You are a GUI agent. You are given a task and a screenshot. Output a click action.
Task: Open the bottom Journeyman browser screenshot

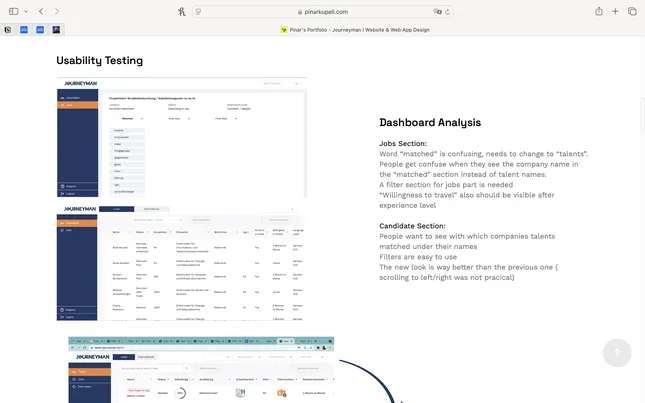click(200, 370)
